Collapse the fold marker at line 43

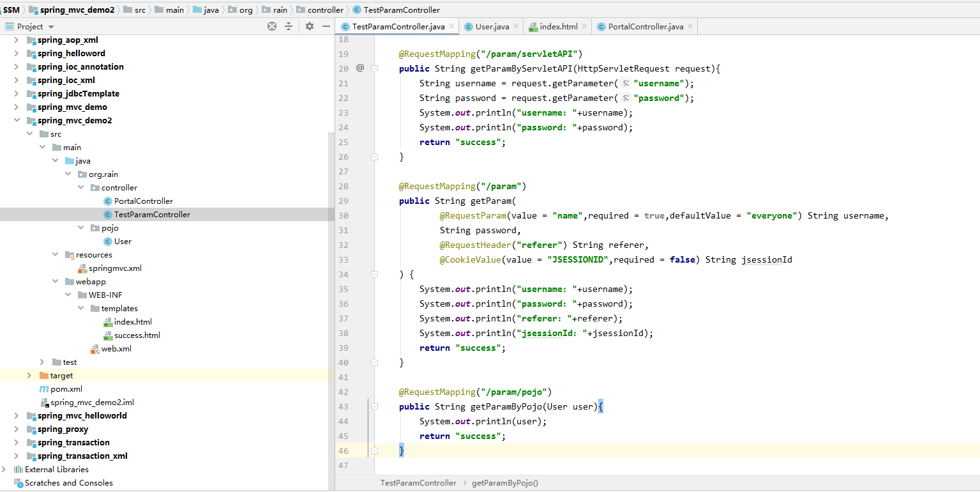(375, 406)
